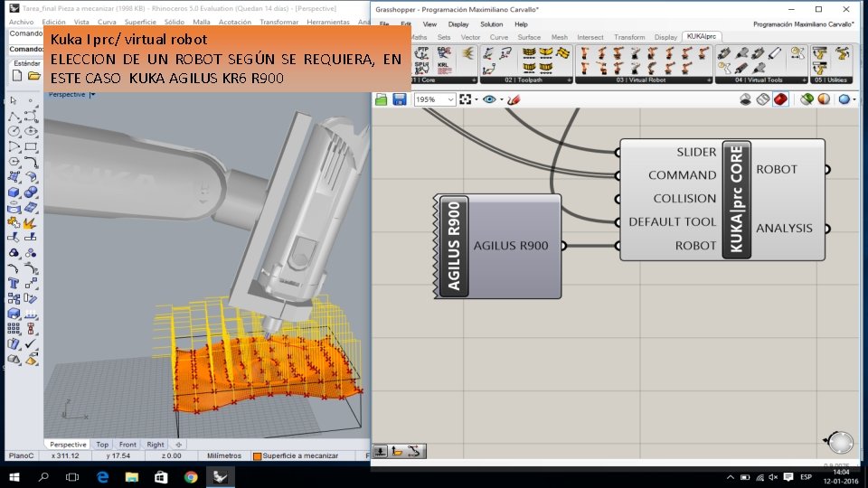868x488 pixels.
Task: Choose the Rhino polyline tool
Action: pyautogui.click(x=14, y=117)
